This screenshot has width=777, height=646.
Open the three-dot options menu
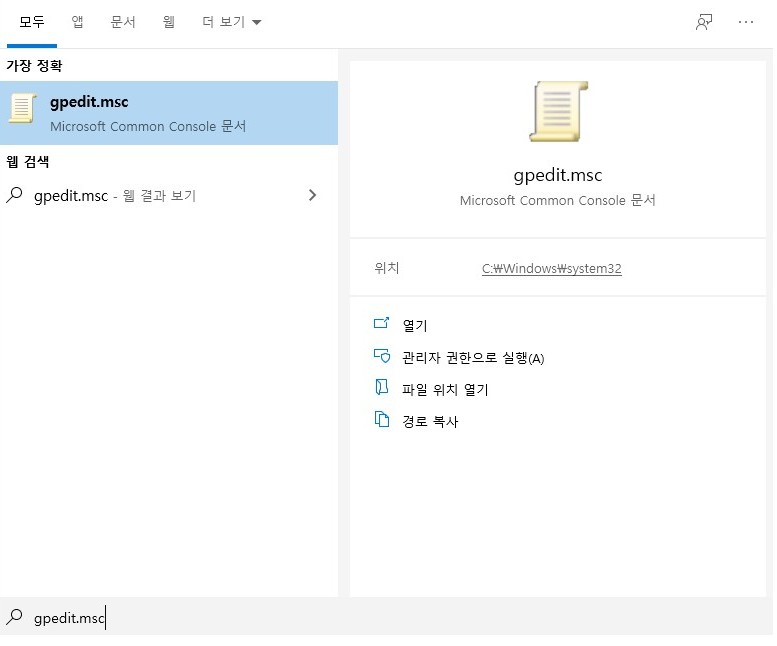(x=746, y=22)
